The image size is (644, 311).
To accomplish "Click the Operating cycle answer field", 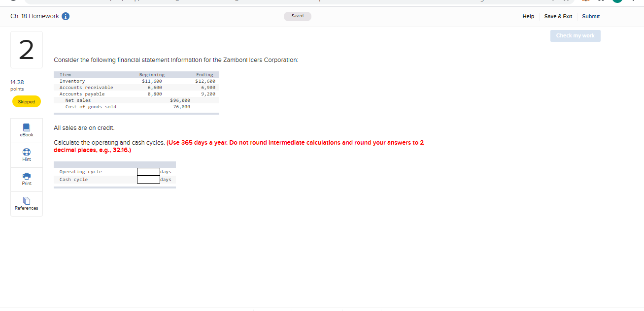I will (148, 172).
